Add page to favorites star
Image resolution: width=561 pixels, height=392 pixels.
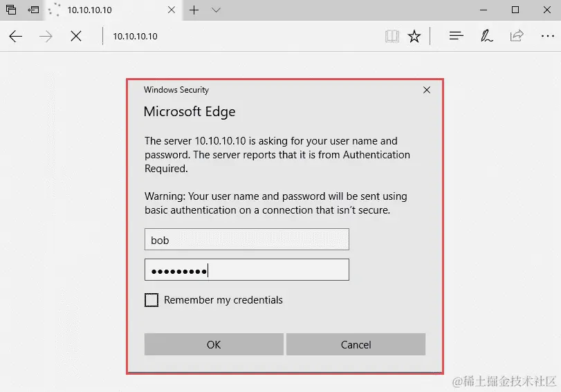click(414, 36)
